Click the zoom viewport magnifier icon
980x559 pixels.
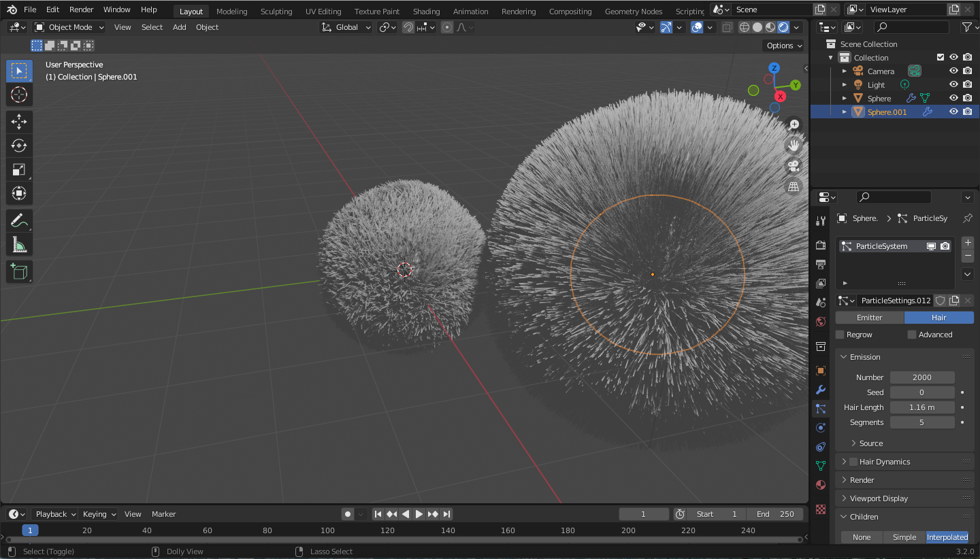point(794,124)
